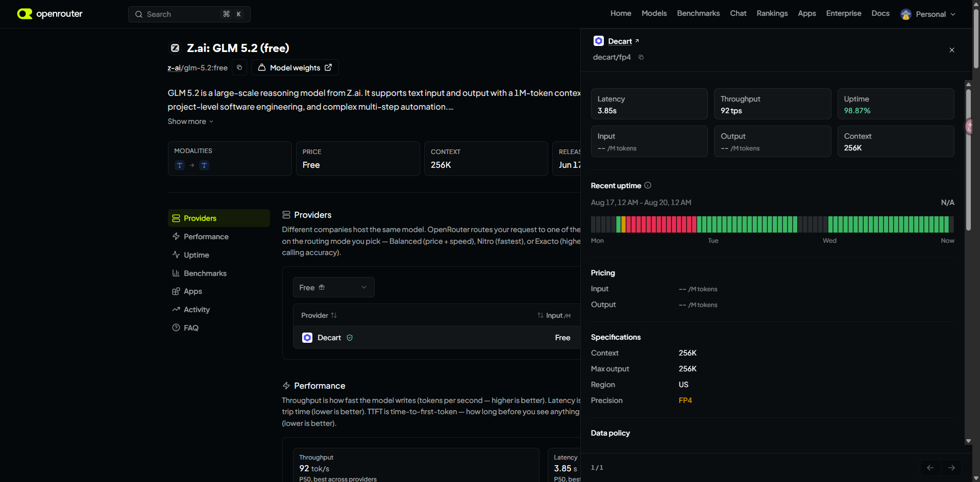
Task: Click the Aug 17 – Aug 20 date range
Action: coord(641,202)
